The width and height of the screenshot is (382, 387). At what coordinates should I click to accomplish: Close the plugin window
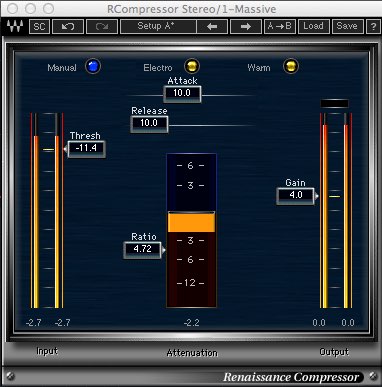(13, 9)
